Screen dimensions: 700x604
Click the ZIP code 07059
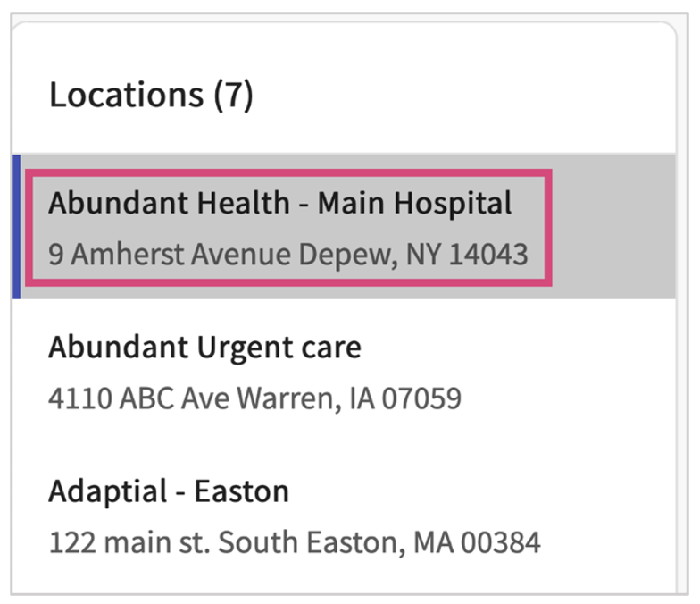[421, 398]
